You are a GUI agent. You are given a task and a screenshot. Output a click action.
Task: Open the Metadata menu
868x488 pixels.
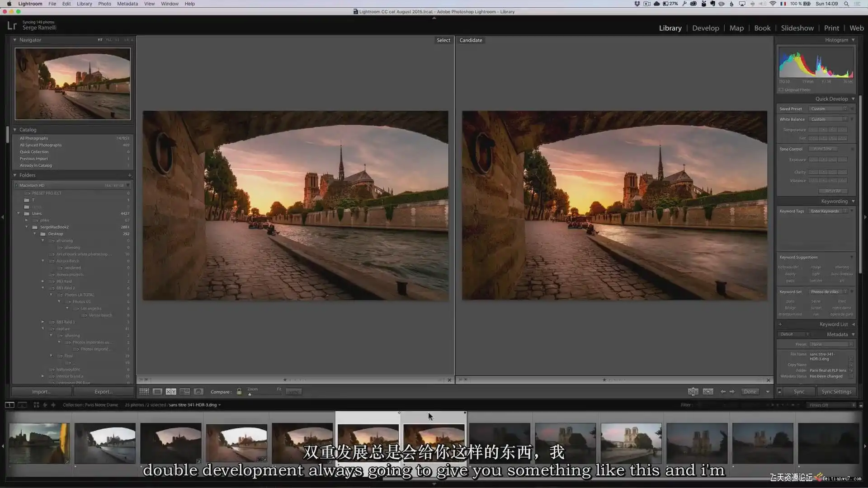point(127,4)
